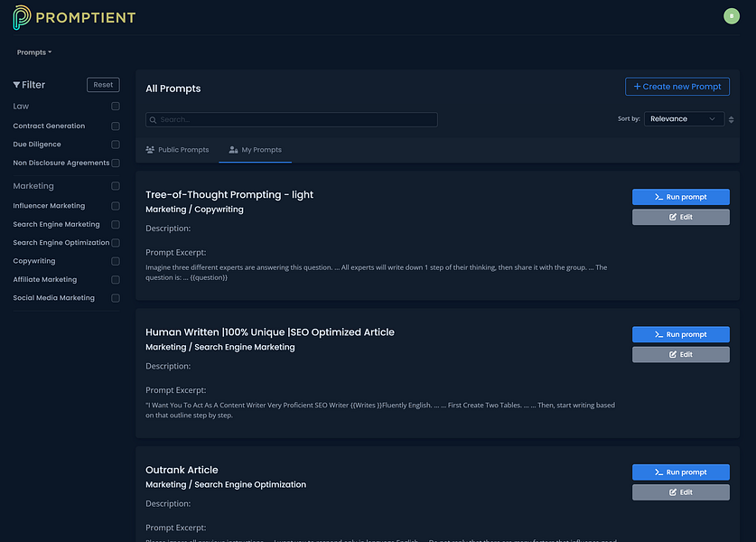Click the Due Diligence filter label

pos(37,145)
